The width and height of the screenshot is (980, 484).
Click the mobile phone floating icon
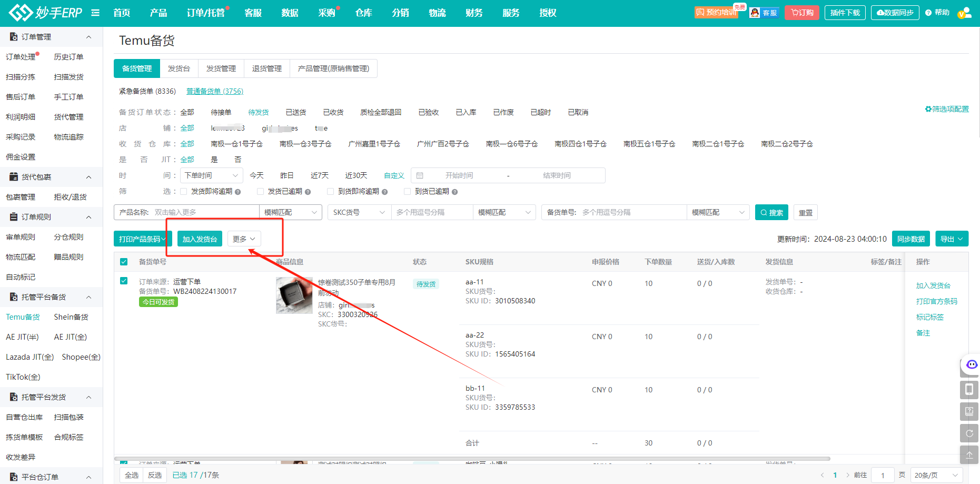point(969,389)
